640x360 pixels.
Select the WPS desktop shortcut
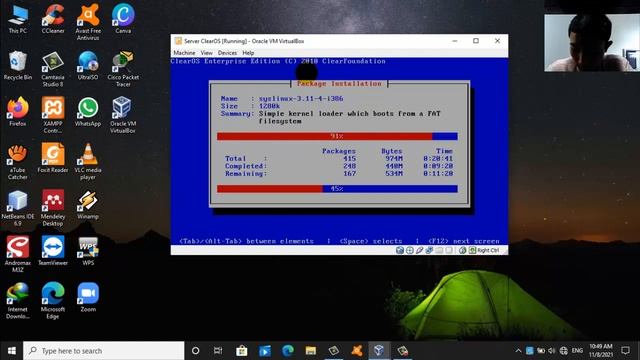[x=88, y=251]
